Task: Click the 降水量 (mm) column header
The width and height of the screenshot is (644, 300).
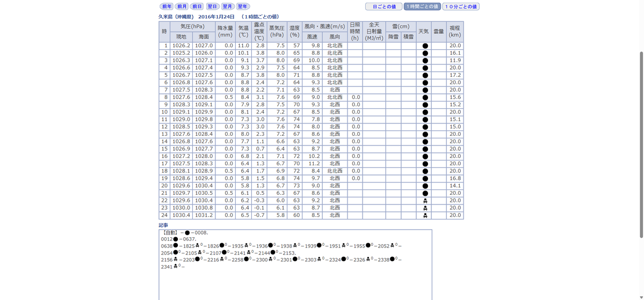Action: (225, 32)
